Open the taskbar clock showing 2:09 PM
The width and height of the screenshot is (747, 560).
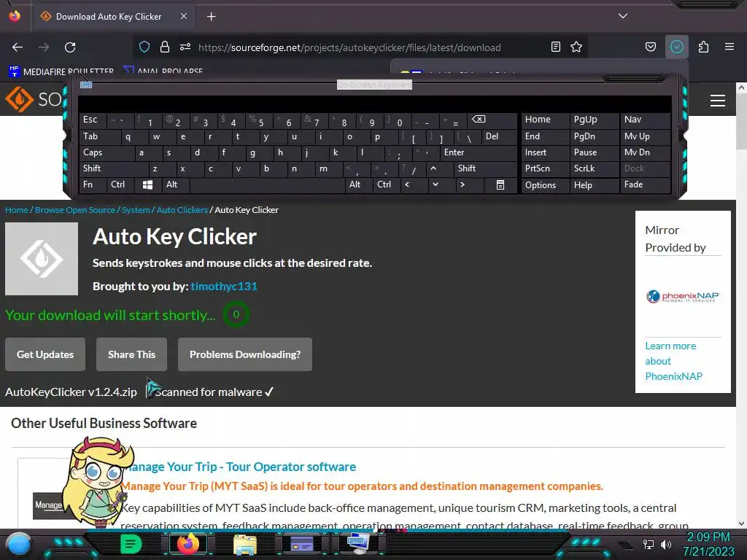tap(708, 544)
